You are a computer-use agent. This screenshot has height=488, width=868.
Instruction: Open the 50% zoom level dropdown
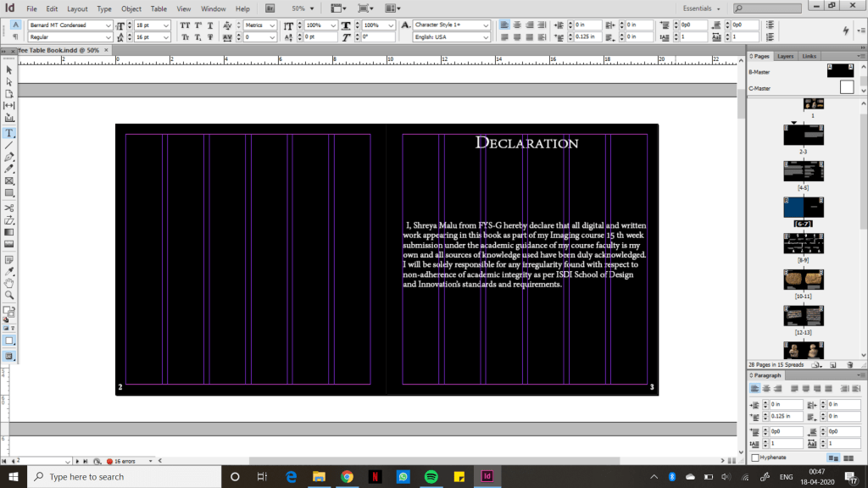(x=304, y=8)
